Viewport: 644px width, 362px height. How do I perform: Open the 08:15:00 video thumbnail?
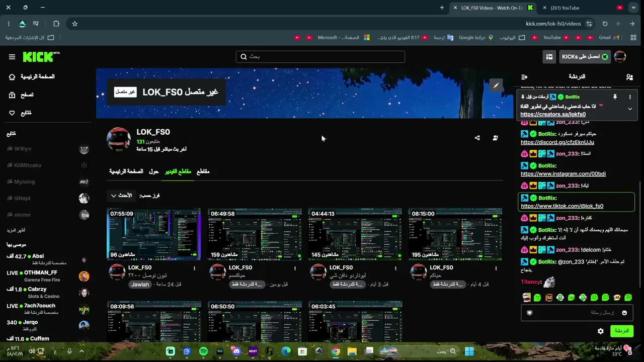[x=455, y=234]
